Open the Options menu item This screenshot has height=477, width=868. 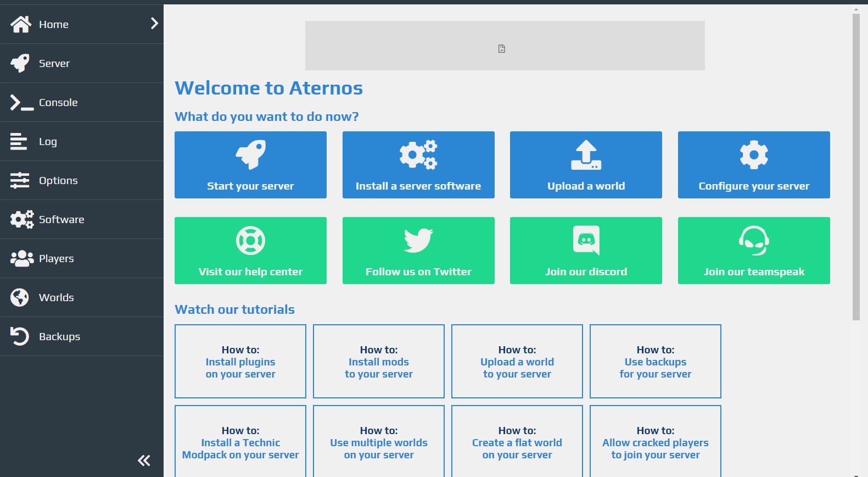(x=82, y=180)
